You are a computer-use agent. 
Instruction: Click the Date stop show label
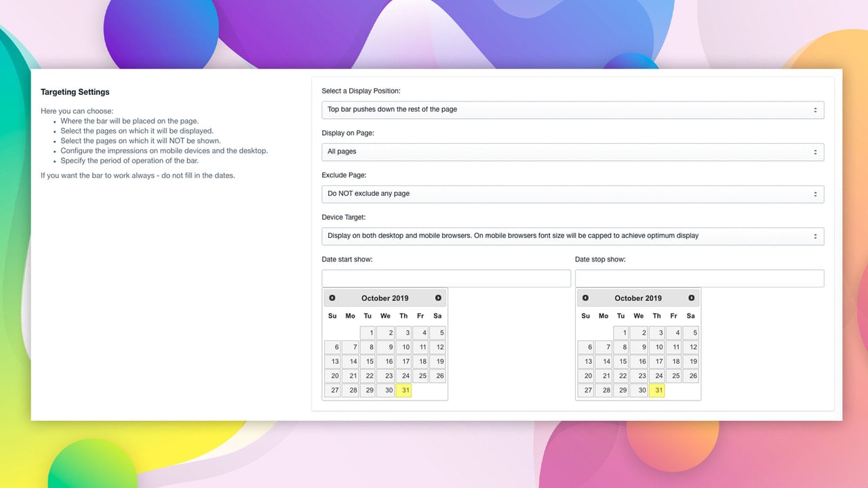[x=600, y=260]
